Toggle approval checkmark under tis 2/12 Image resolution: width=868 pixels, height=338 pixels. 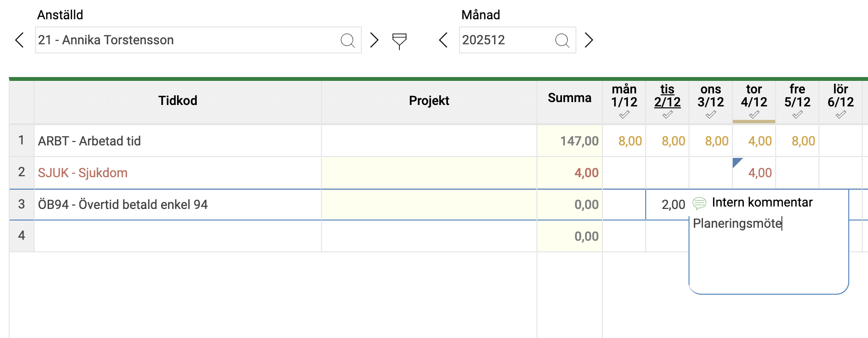tap(667, 115)
